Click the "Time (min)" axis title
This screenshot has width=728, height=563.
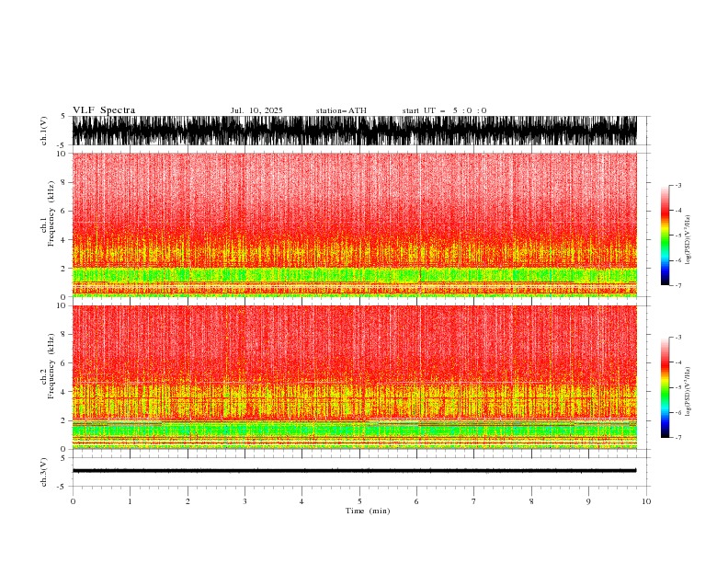(368, 511)
